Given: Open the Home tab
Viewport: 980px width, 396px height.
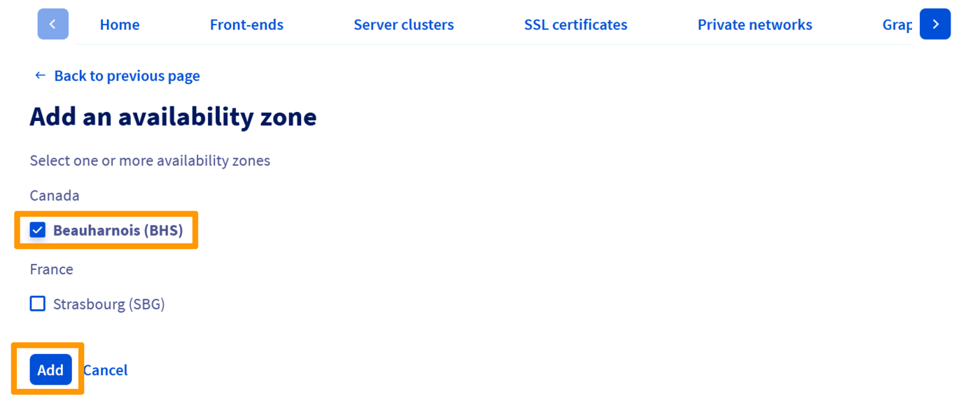Looking at the screenshot, I should pyautogui.click(x=120, y=24).
